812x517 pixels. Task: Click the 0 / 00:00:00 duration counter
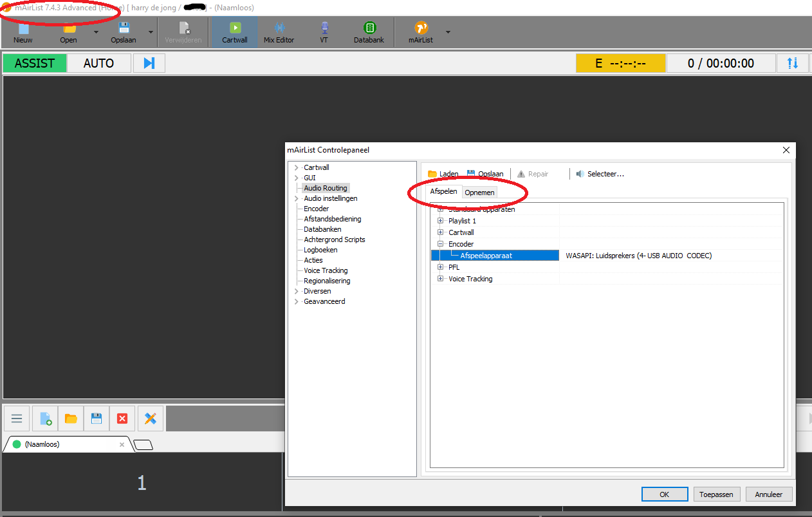tap(721, 63)
